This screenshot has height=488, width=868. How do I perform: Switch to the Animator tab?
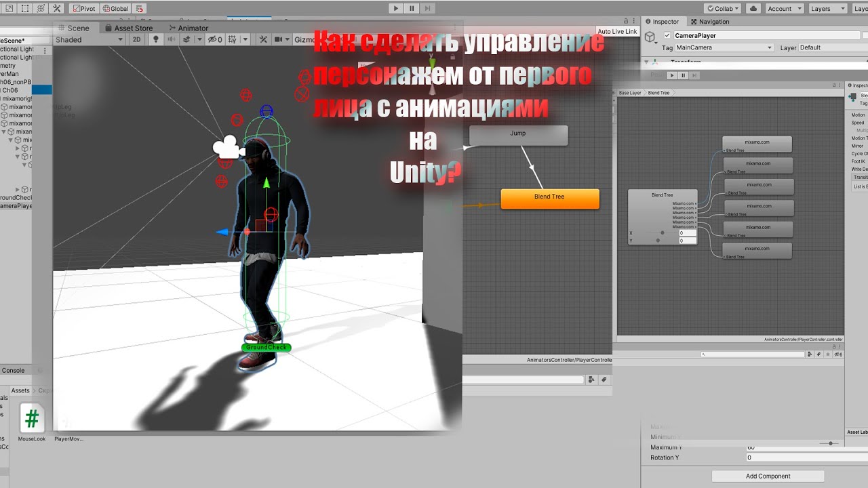(188, 28)
